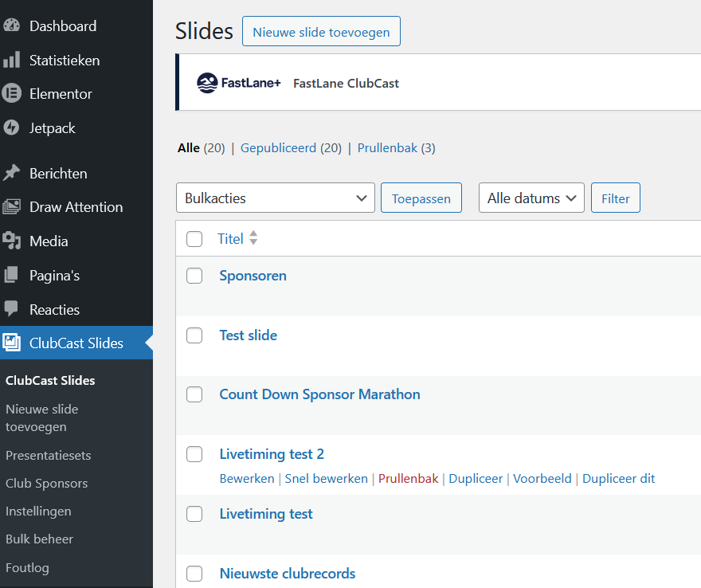Click the Nieuwe slide toevoegen button
The image size is (701, 588).
321,32
